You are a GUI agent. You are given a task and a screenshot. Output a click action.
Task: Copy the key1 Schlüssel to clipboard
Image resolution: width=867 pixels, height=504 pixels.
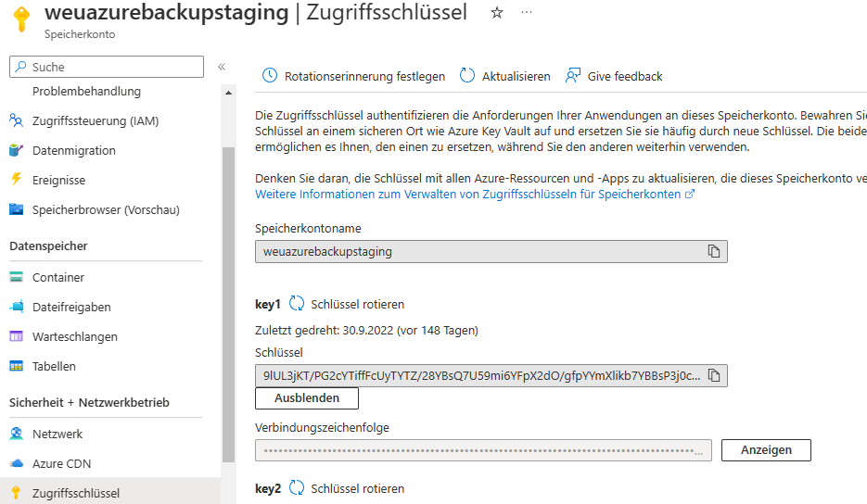(714, 376)
